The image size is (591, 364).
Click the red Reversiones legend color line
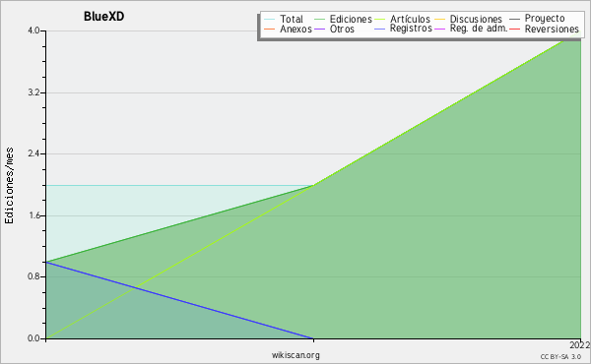pos(514,29)
